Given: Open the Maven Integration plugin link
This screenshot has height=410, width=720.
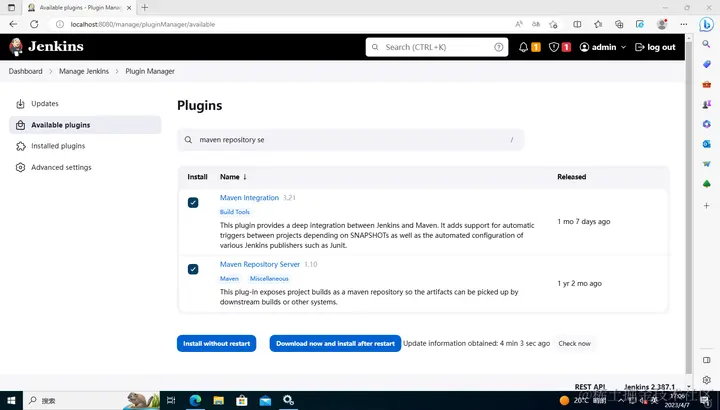Looking at the screenshot, I should pyautogui.click(x=249, y=198).
